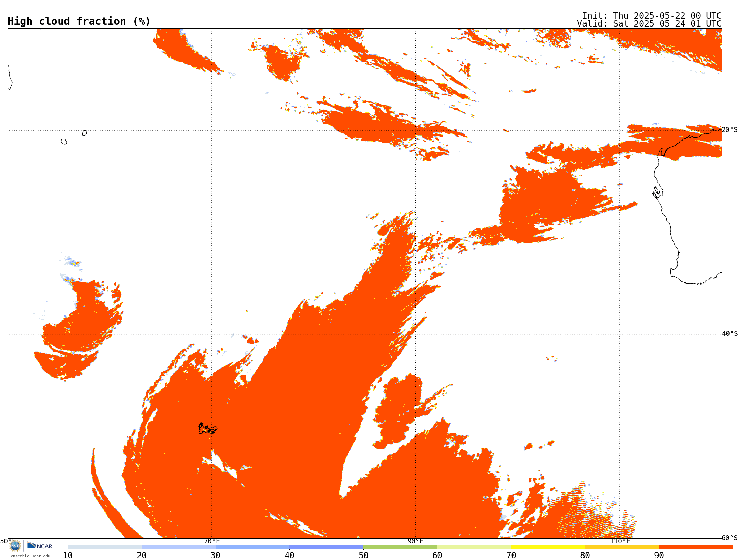Click the colorbar tick label '90'
744x560 pixels.
(659, 556)
